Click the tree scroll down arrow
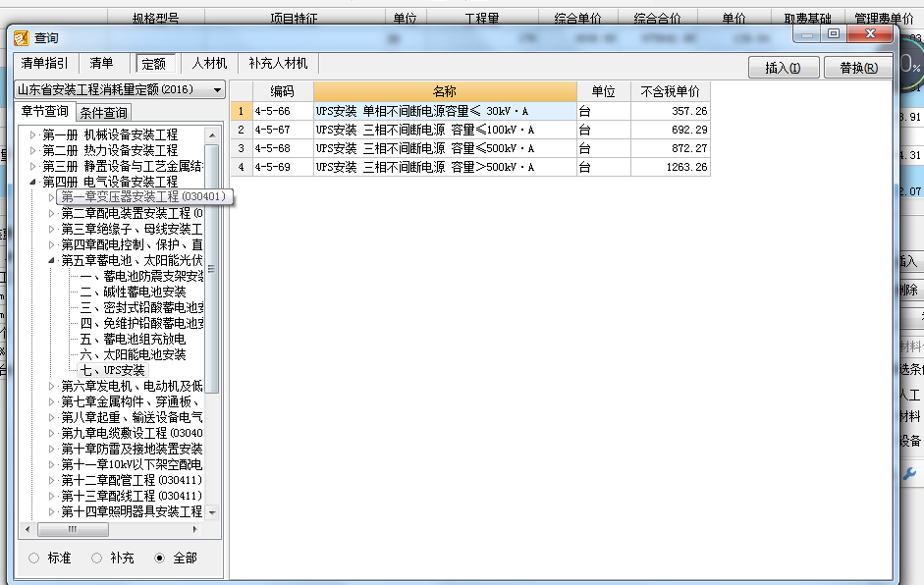 pyautogui.click(x=212, y=512)
